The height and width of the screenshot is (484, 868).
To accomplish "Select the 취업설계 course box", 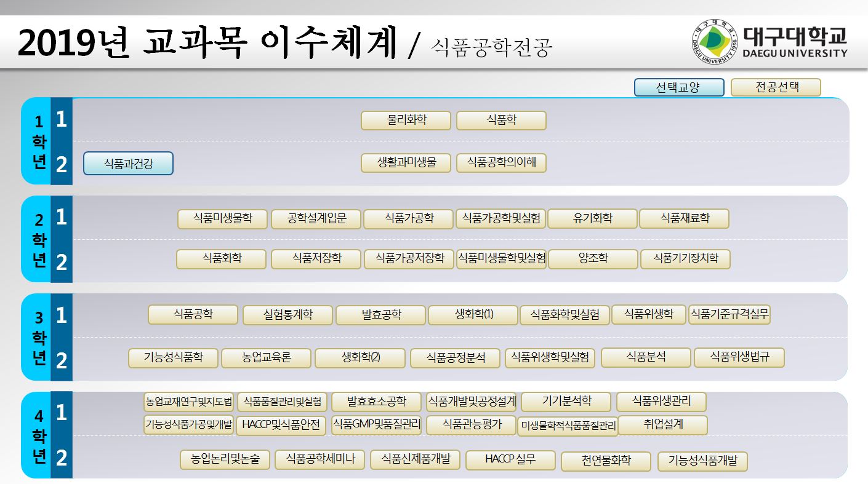I will pyautogui.click(x=662, y=425).
